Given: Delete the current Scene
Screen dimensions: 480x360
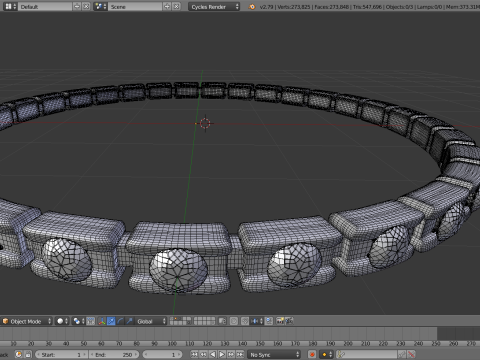Looking at the screenshot, I should 176,6.
